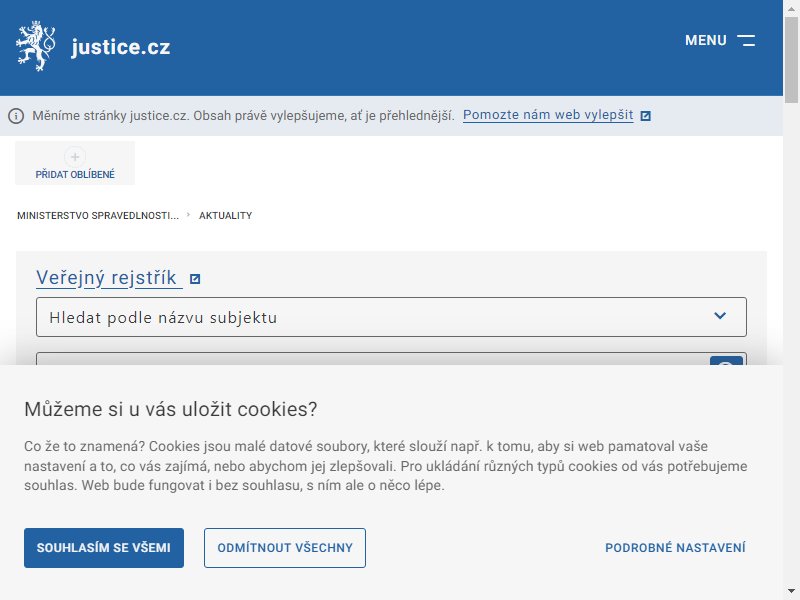Expand the Hledat podle názvu subjektu dropdown
This screenshot has width=800, height=600.
(x=391, y=317)
